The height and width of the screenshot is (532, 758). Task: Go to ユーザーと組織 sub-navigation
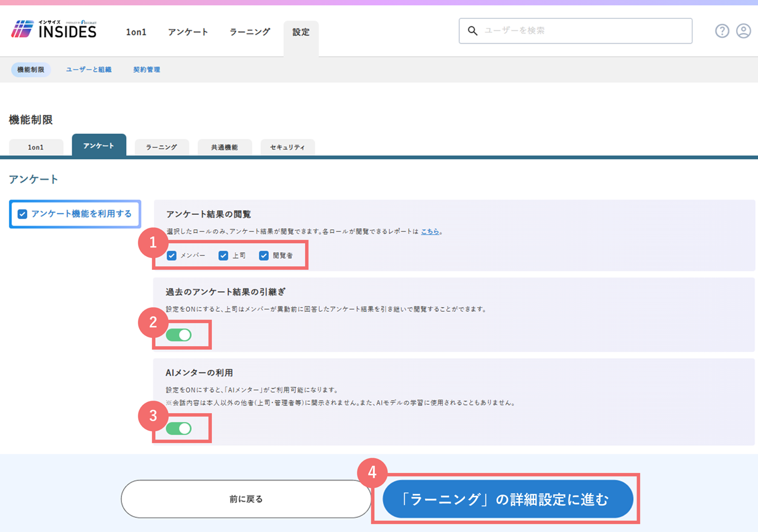pyautogui.click(x=89, y=69)
